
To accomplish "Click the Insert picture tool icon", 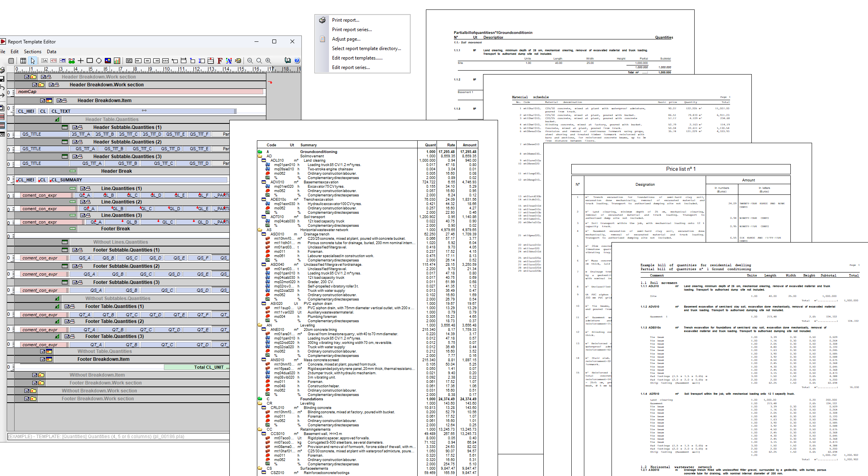I will point(108,61).
